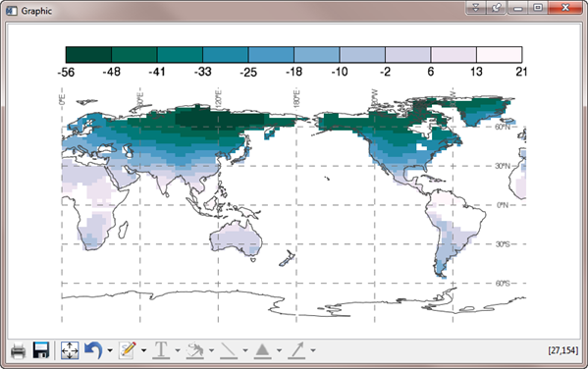Click the double-down-arrow roll-up title bar button
The height and width of the screenshot is (369, 588).
475,8
